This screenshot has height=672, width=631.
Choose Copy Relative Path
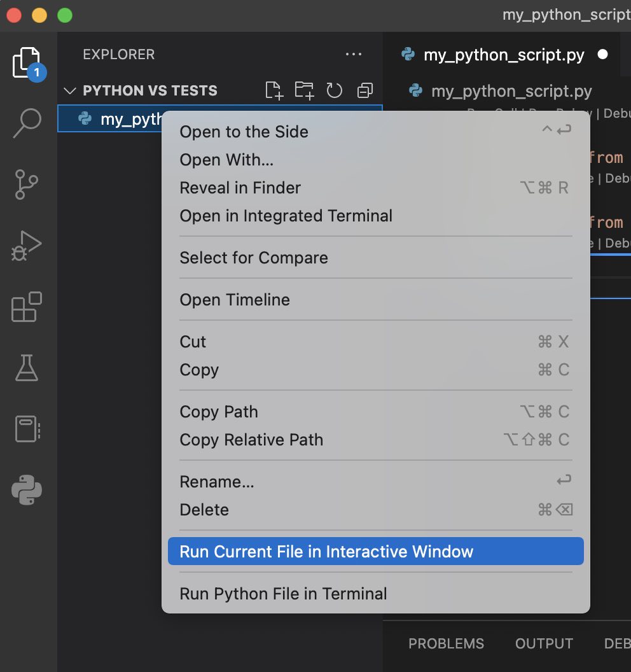click(x=376, y=439)
